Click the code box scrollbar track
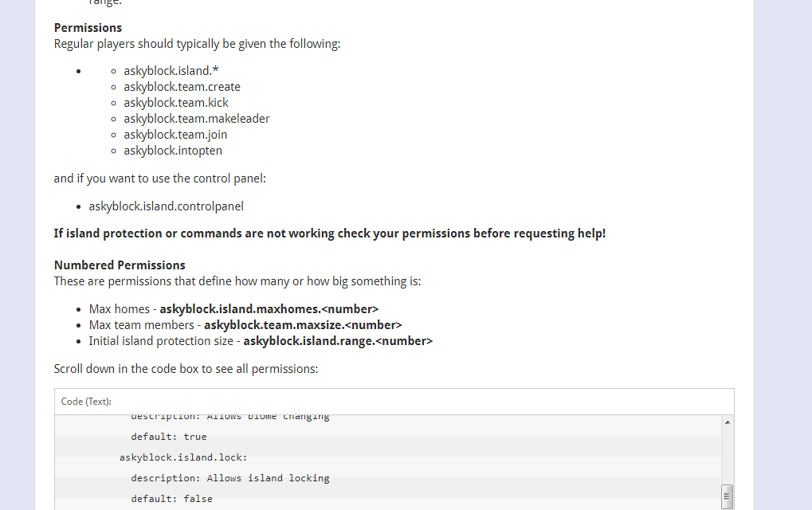Screen dimensions: 812x510 [727, 454]
